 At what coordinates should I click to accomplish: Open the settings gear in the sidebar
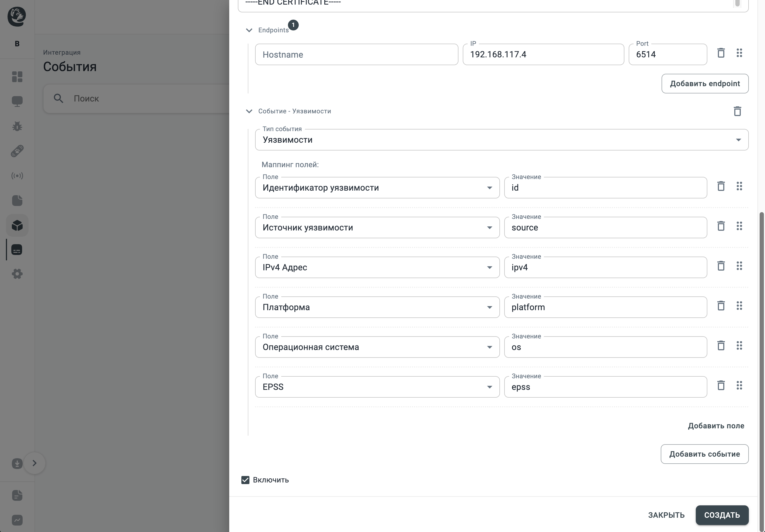pyautogui.click(x=17, y=274)
